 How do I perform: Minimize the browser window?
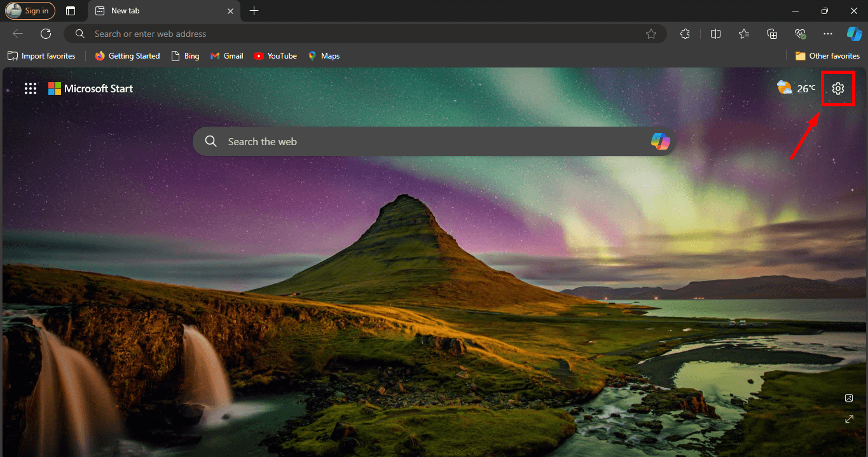tap(795, 11)
